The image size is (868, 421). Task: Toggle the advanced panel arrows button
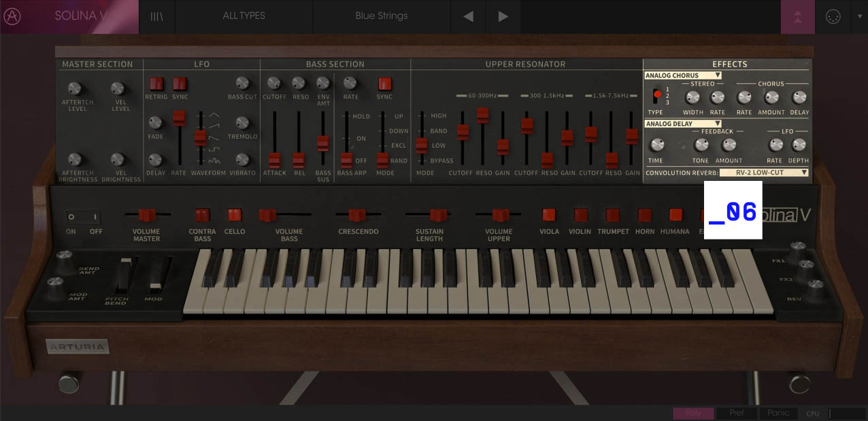(798, 17)
